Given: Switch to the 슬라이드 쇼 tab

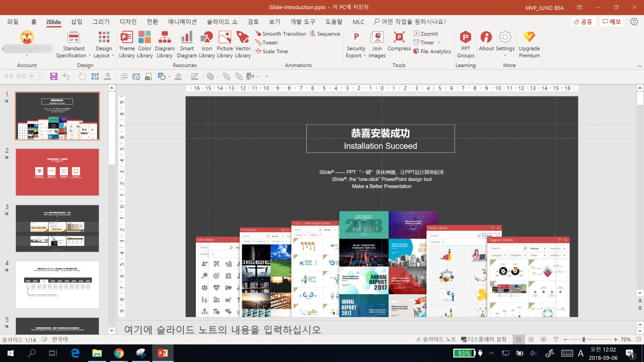Looking at the screenshot, I should tap(222, 22).
